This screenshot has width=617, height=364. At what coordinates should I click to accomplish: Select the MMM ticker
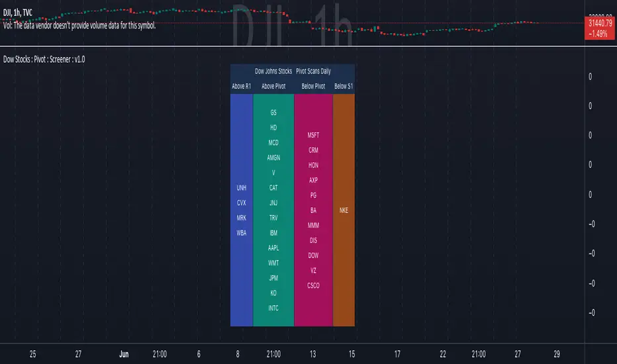[x=313, y=225]
